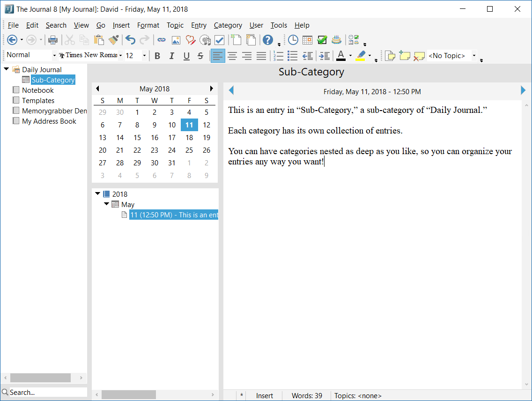This screenshot has width=532, height=401.
Task: Collapse the 2018 year node
Action: 98,194
